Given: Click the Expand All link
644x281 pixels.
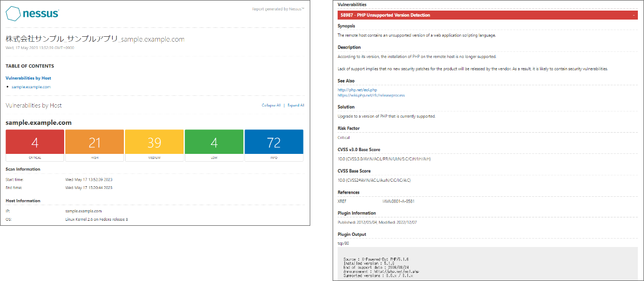Looking at the screenshot, I should click(x=296, y=105).
